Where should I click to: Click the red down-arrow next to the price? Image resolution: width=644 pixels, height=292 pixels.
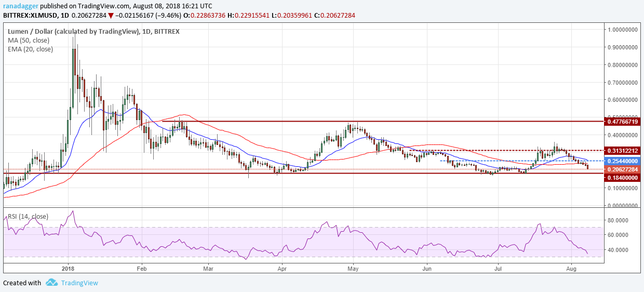pos(110,16)
